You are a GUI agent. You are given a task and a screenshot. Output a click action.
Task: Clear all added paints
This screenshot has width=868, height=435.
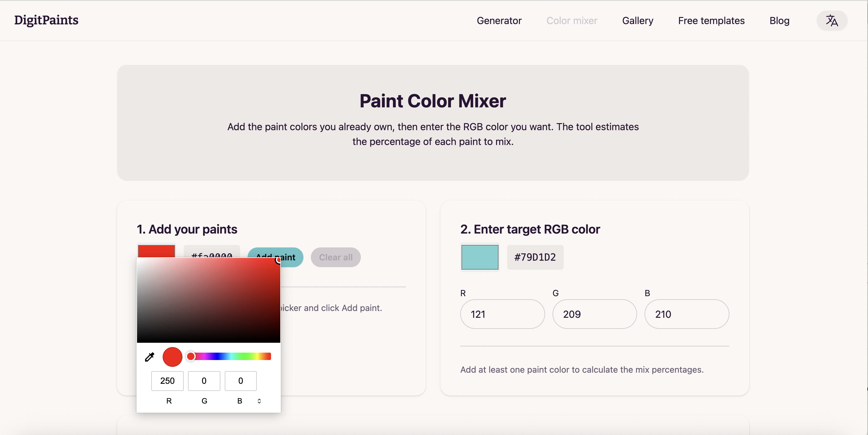coord(335,257)
